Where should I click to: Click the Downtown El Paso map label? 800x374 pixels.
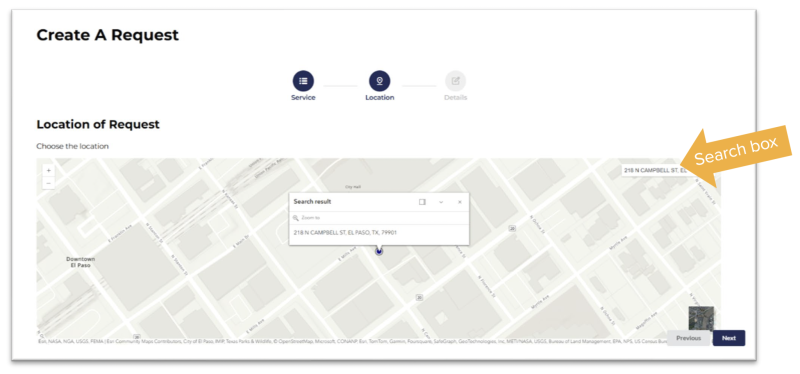pyautogui.click(x=81, y=262)
